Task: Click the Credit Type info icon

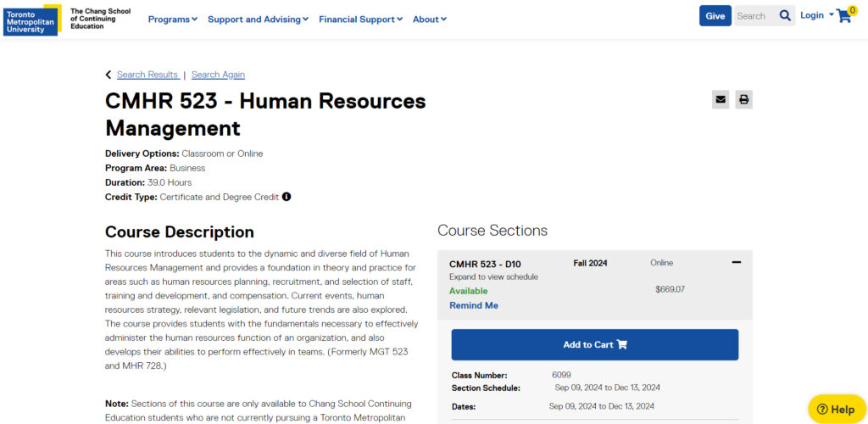Action: (x=287, y=197)
